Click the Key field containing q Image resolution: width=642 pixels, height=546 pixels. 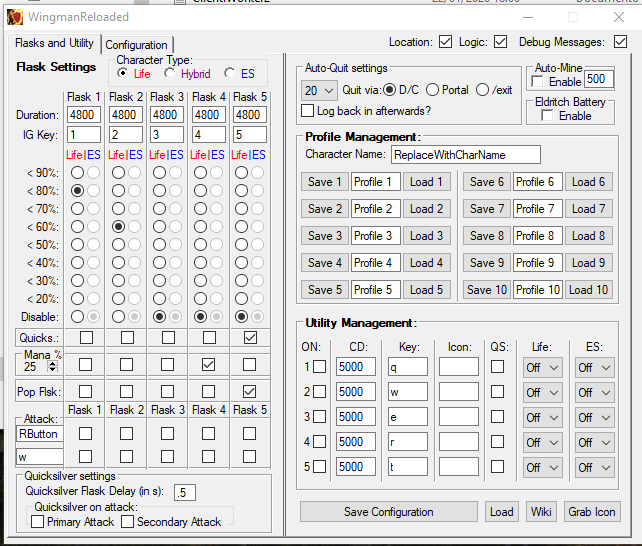tap(408, 367)
